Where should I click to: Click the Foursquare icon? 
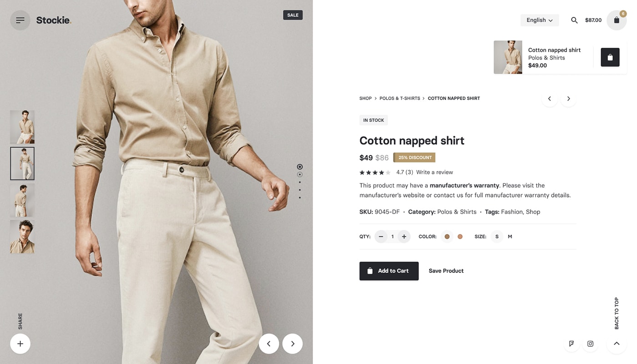click(571, 344)
